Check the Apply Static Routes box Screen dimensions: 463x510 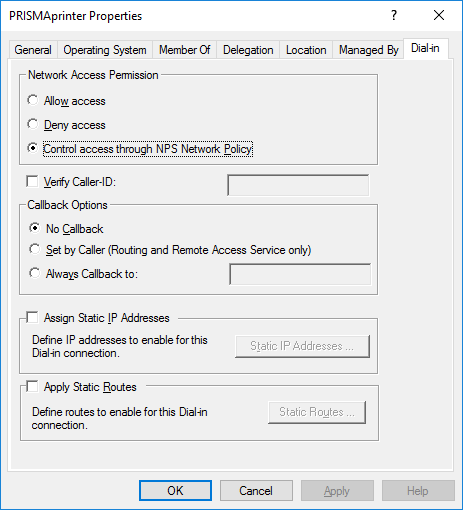tap(32, 387)
